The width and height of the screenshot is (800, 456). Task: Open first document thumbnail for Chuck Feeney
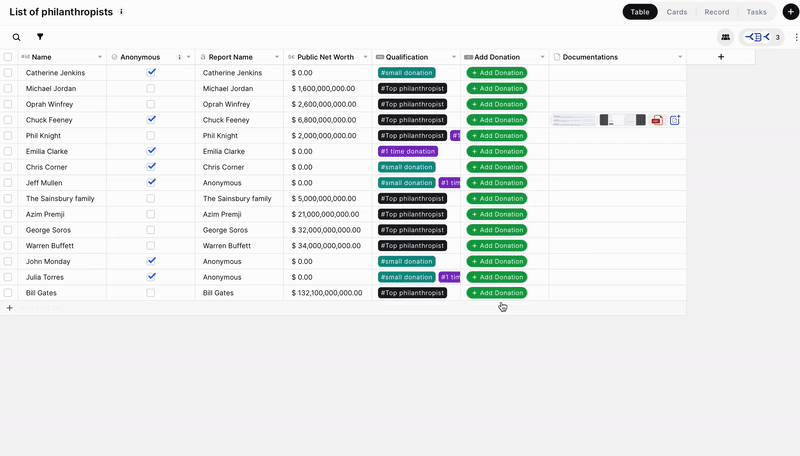(x=574, y=120)
